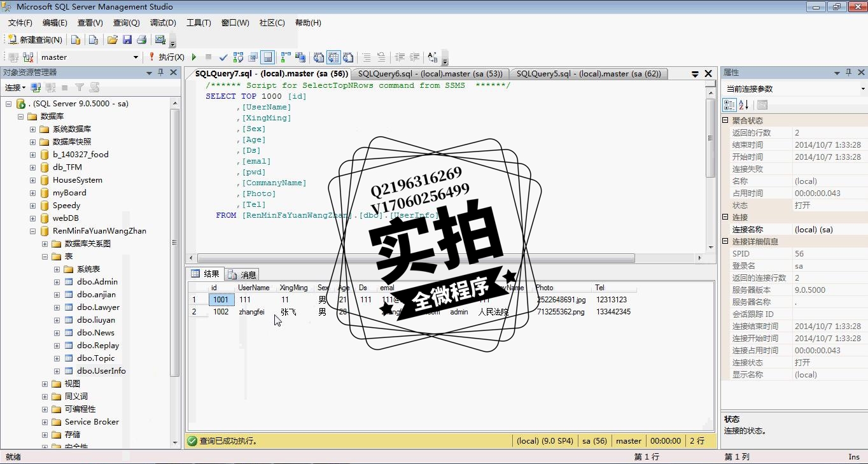Open the 查询(Q) menu
The height and width of the screenshot is (464, 868).
coord(127,22)
